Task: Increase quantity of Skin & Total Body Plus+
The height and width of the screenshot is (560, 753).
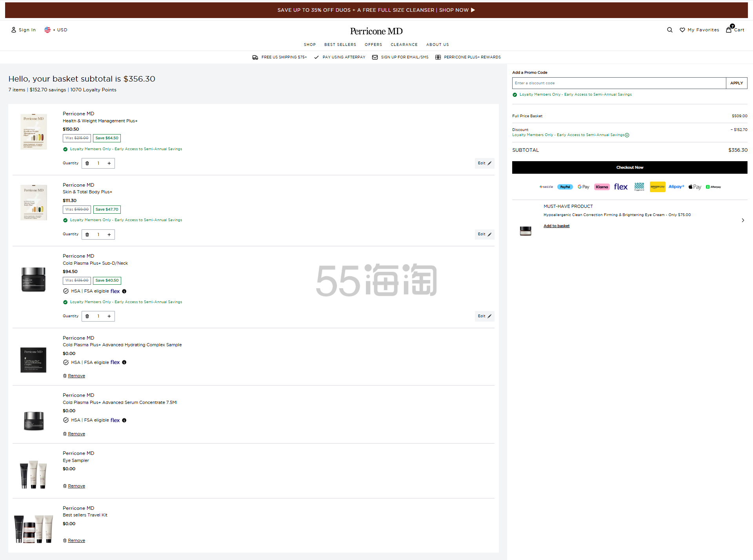Action: (x=109, y=235)
